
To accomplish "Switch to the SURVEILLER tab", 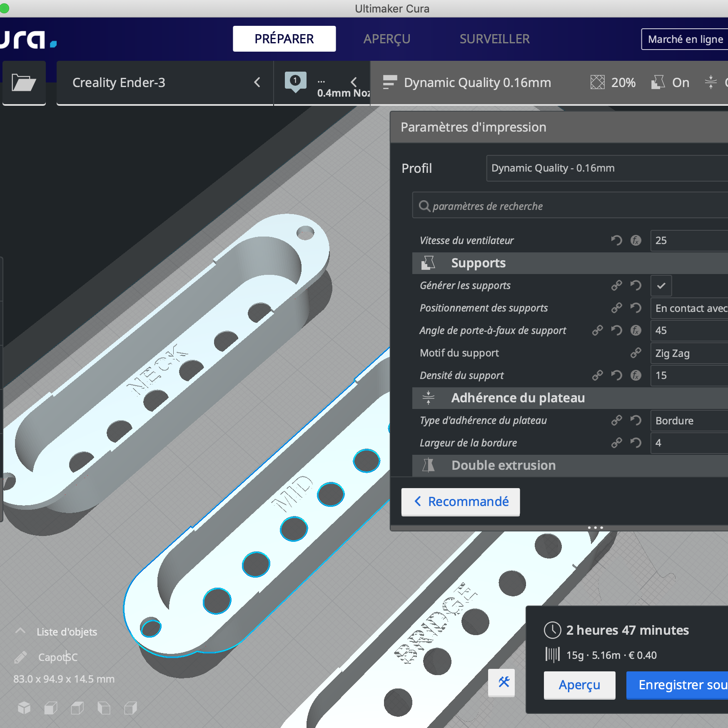I will (494, 39).
